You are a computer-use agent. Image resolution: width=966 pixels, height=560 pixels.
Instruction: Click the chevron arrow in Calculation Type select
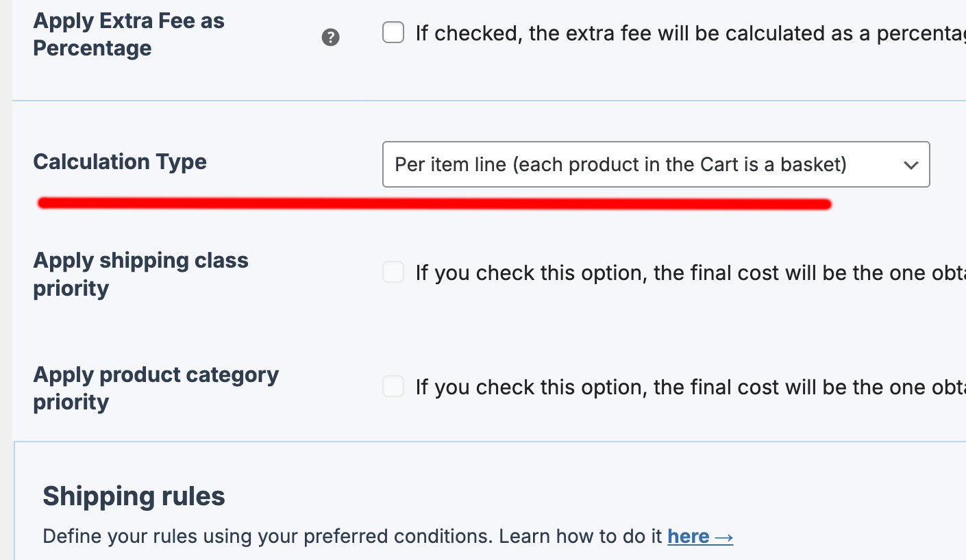[x=911, y=165]
